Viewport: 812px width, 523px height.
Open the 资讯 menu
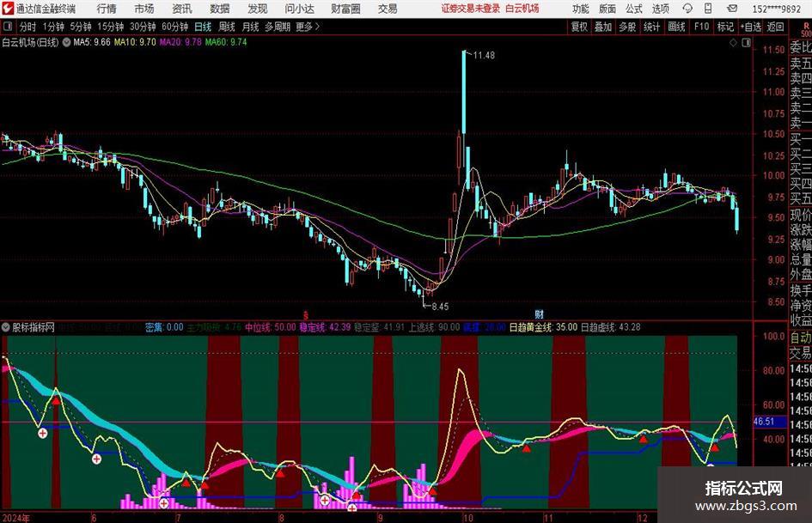[x=182, y=9]
